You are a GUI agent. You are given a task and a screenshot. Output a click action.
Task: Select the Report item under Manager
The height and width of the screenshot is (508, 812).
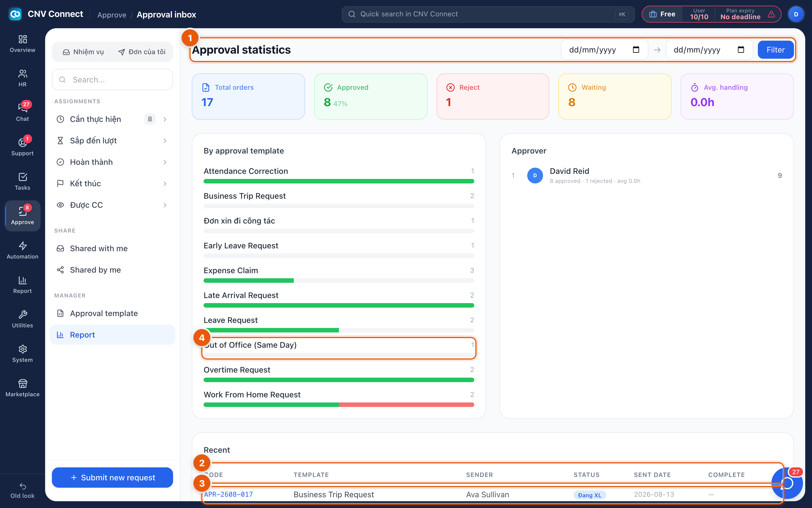[x=112, y=335]
